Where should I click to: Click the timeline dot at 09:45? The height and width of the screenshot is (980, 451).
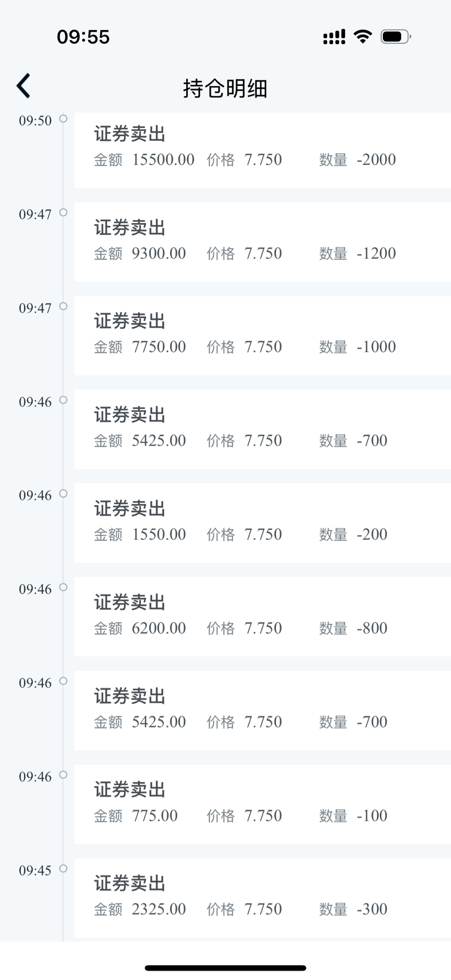click(63, 869)
